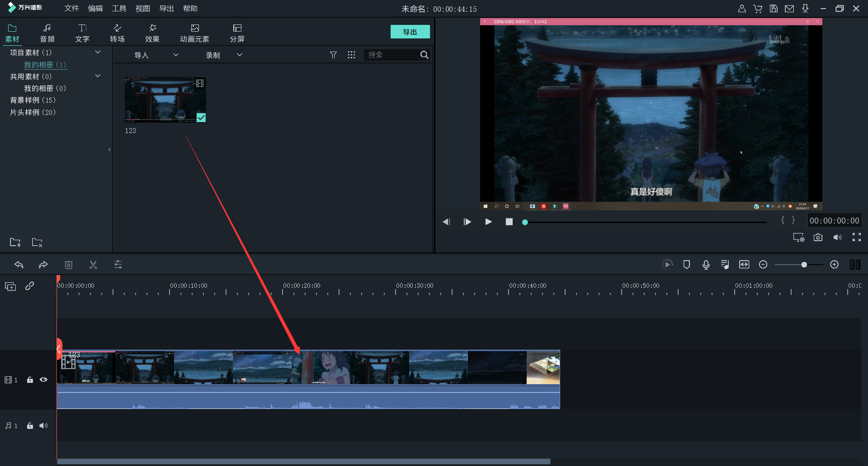Open the 编辑 edit menu
This screenshot has width=868, height=466.
point(95,9)
